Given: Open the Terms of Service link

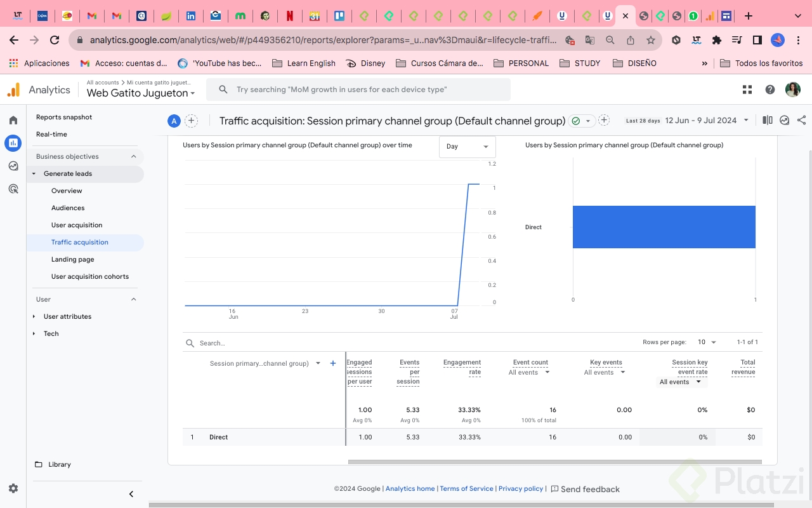Looking at the screenshot, I should pyautogui.click(x=466, y=488).
